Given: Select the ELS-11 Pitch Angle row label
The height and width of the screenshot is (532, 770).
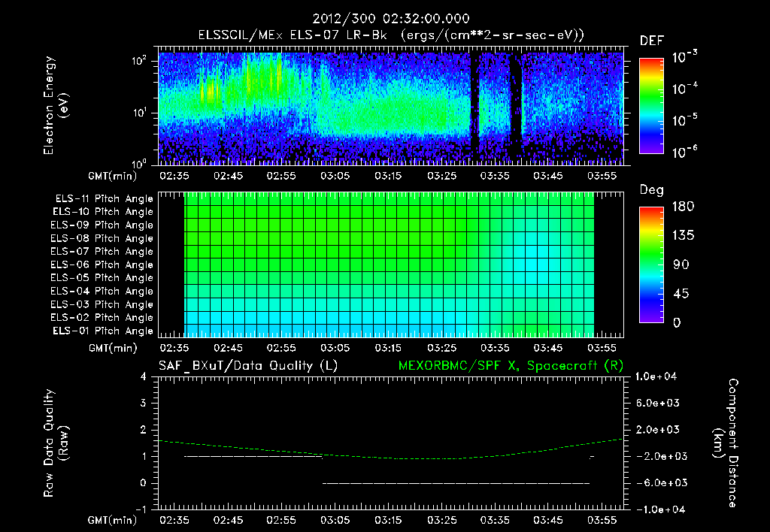Looking at the screenshot, I should 104,199.
